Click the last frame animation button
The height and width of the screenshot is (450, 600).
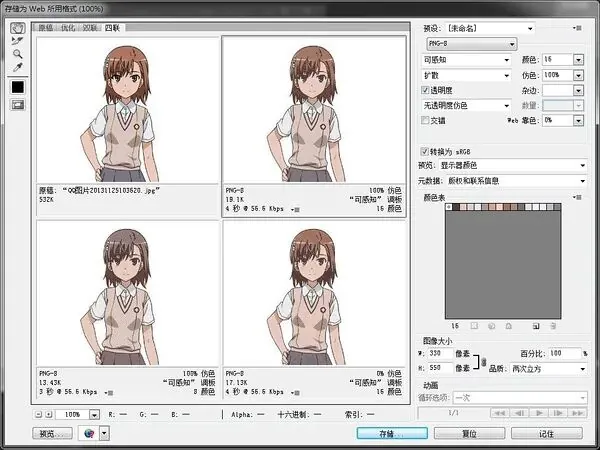coord(578,413)
